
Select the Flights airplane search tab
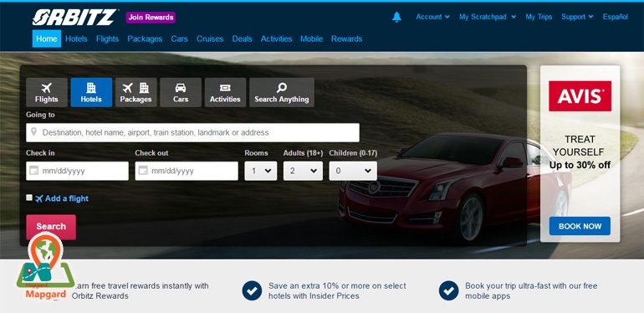click(x=46, y=92)
